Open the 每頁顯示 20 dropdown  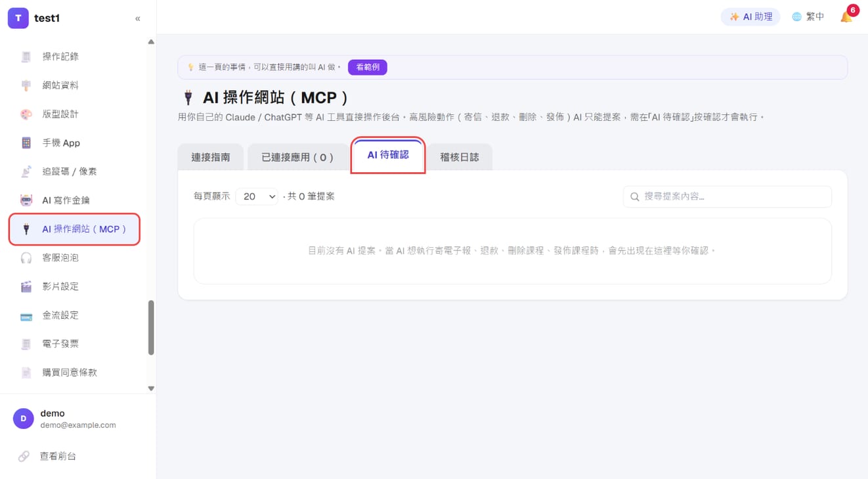pos(257,196)
